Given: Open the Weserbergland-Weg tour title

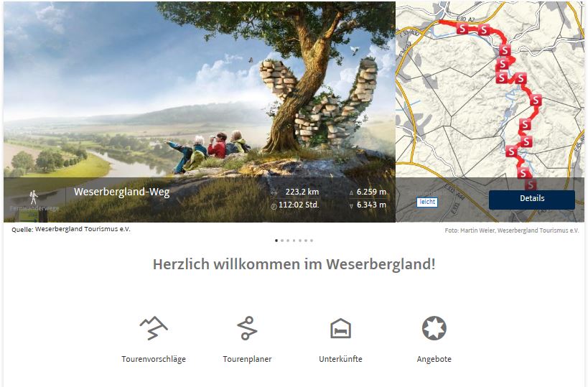Looking at the screenshot, I should [122, 192].
